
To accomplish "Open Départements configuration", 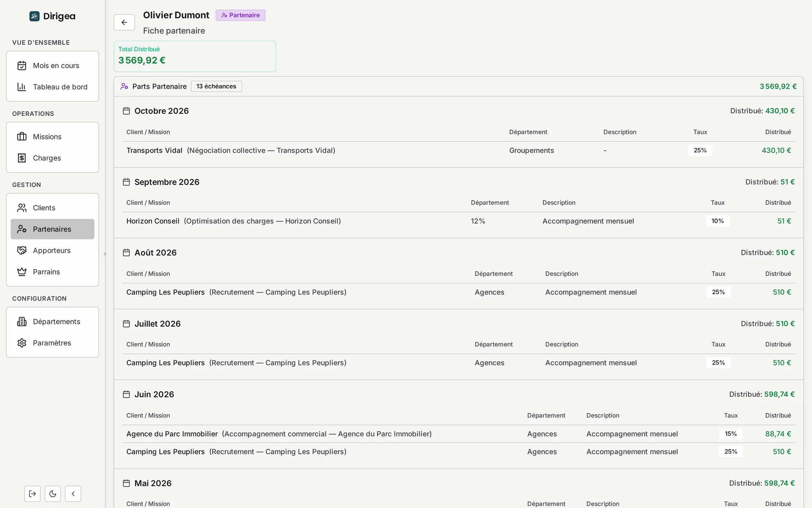I will tap(52, 321).
